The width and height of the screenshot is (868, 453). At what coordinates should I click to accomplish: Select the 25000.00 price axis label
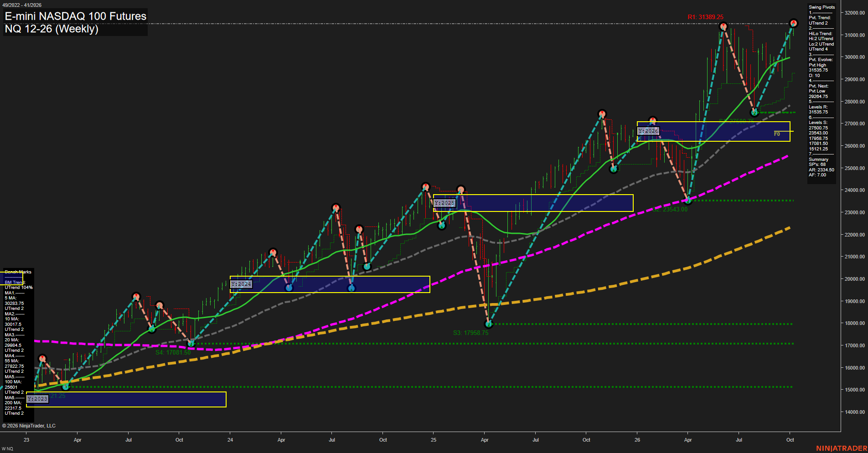855,168
